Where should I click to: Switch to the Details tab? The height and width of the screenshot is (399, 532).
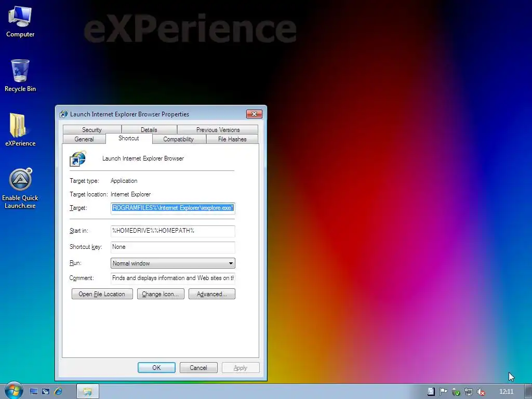149,129
